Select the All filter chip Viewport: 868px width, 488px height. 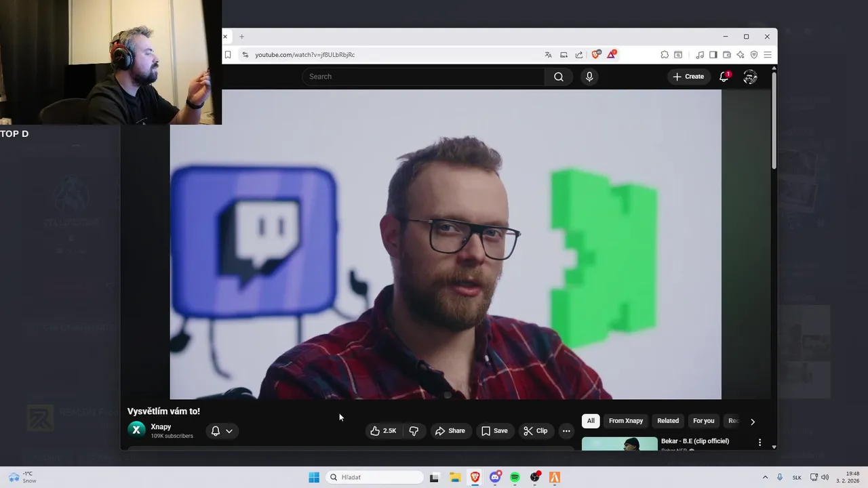pyautogui.click(x=591, y=421)
